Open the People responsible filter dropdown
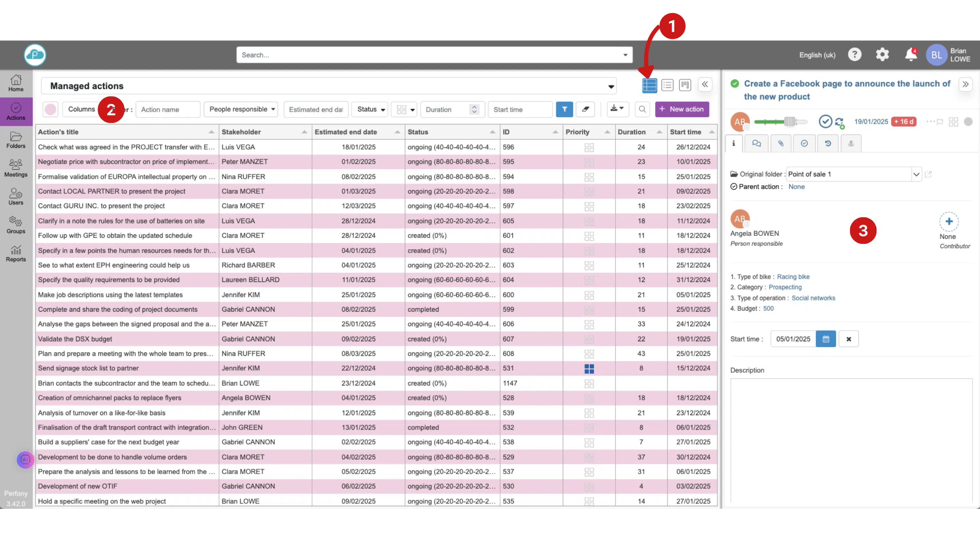The width and height of the screenshot is (980, 549). pyautogui.click(x=241, y=109)
